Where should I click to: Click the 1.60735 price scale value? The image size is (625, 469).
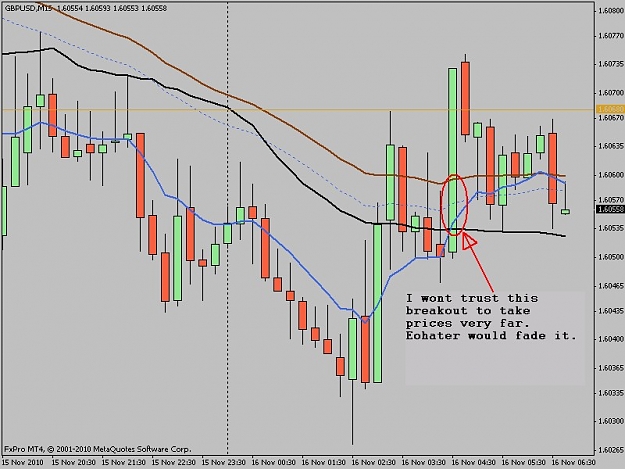click(x=611, y=64)
